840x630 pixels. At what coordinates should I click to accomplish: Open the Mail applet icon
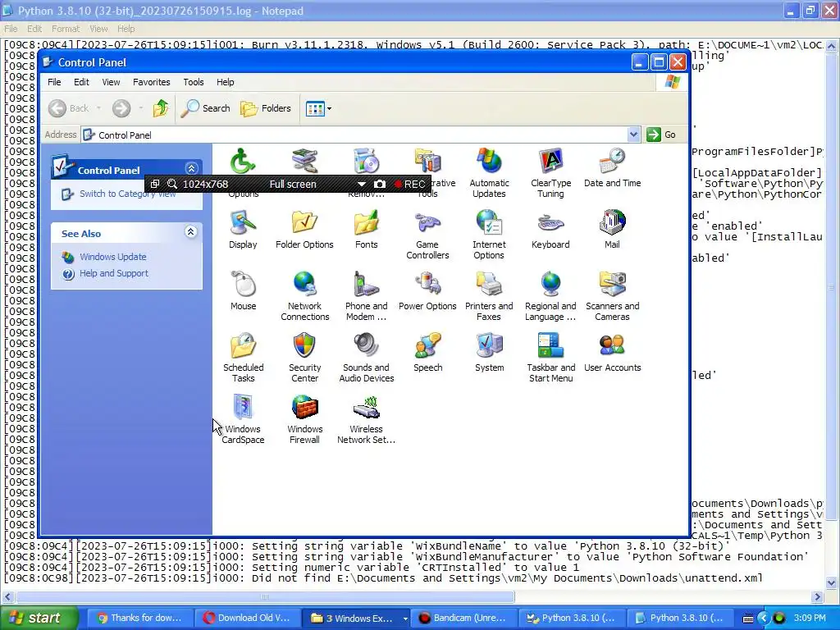coord(612,230)
